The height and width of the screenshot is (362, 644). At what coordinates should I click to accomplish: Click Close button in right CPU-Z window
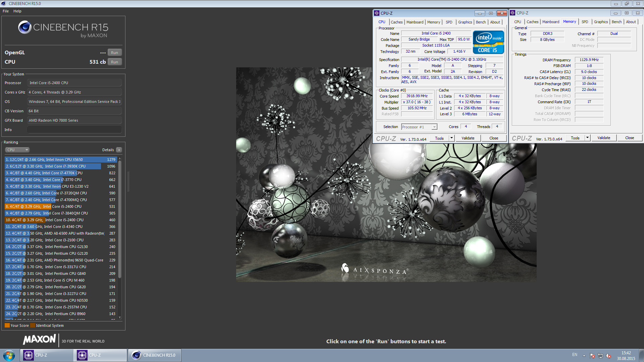click(x=630, y=138)
